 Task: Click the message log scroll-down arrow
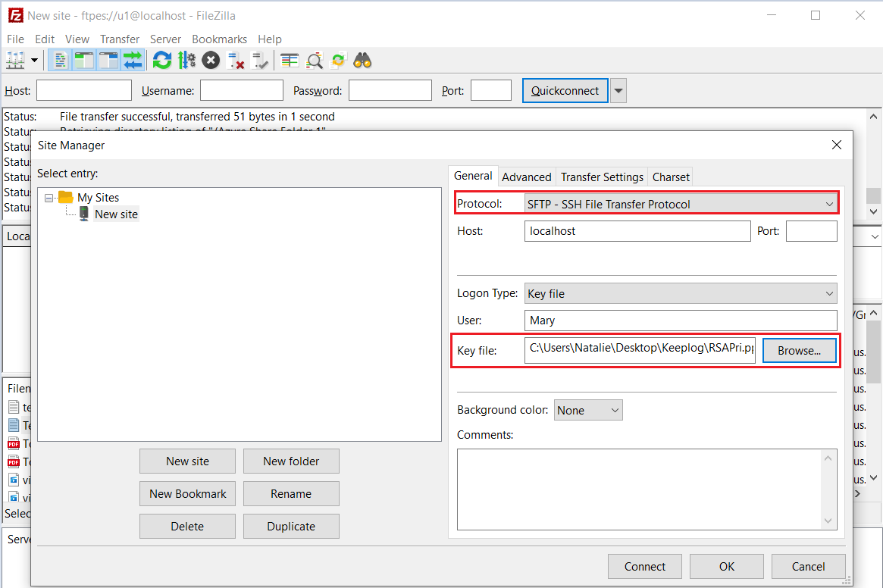click(x=873, y=211)
